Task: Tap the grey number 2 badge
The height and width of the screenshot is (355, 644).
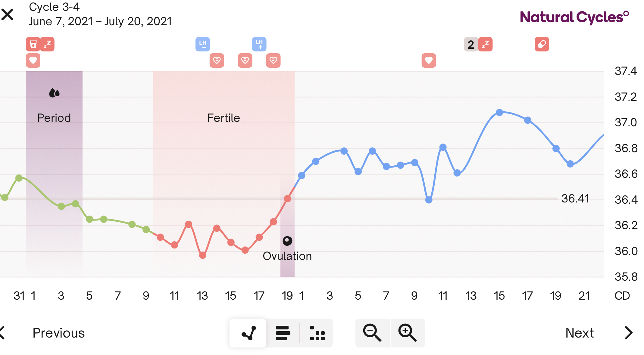Action: [471, 44]
